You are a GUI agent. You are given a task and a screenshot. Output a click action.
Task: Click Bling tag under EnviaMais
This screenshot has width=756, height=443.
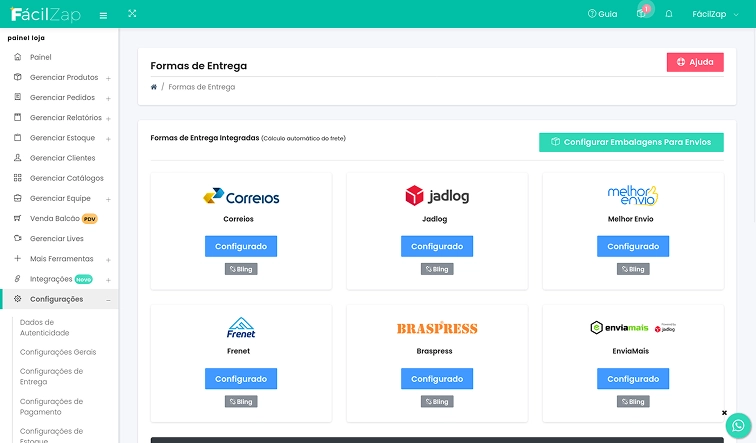(x=633, y=402)
